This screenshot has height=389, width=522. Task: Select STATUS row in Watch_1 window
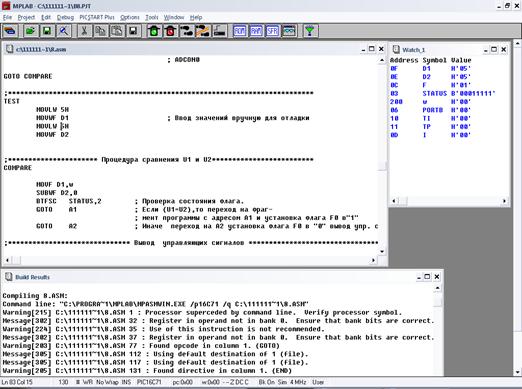pyautogui.click(x=443, y=93)
